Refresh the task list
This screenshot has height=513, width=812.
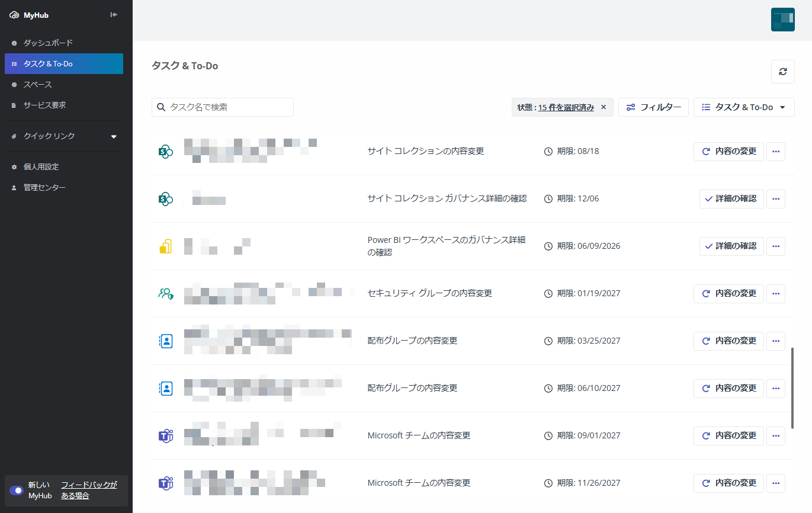click(783, 72)
